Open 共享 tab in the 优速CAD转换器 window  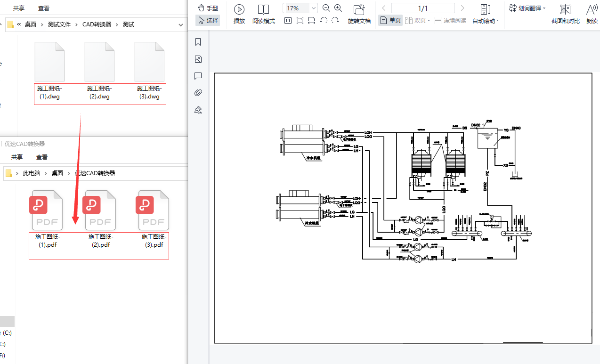tap(17, 157)
